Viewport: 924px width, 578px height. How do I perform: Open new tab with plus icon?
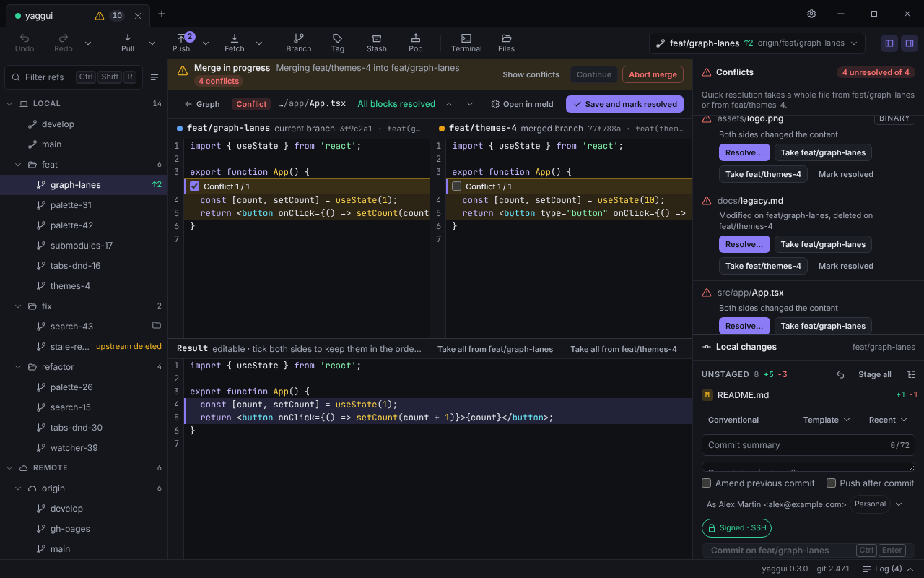tap(162, 14)
